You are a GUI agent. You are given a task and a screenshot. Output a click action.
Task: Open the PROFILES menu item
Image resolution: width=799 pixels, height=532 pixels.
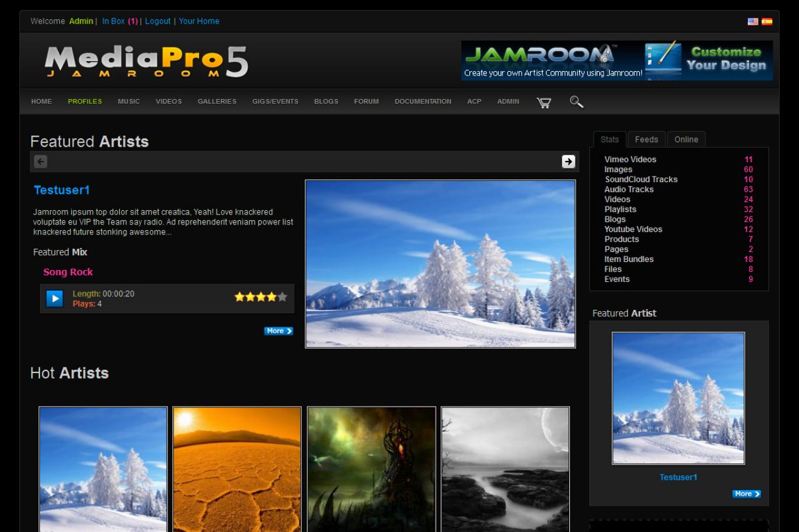[x=85, y=102]
